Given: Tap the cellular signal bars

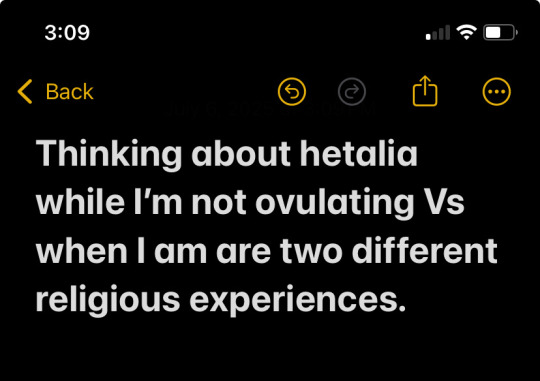Looking at the screenshot, I should click(438, 32).
